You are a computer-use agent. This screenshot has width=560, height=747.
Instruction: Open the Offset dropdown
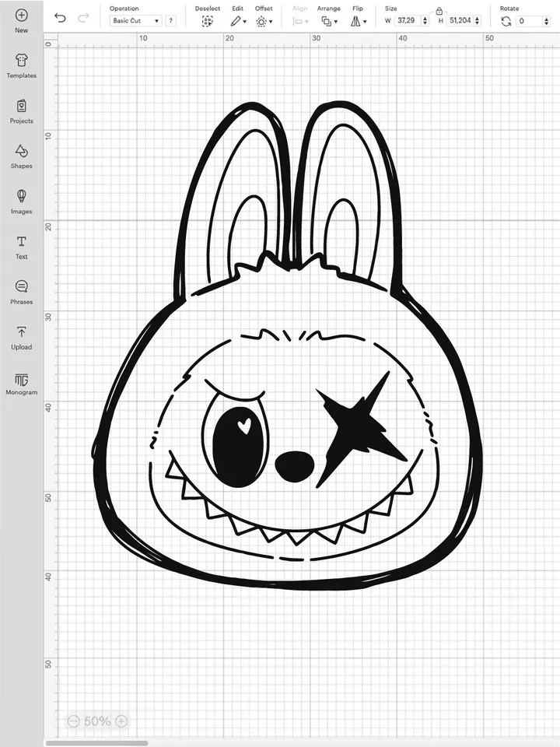tap(264, 22)
